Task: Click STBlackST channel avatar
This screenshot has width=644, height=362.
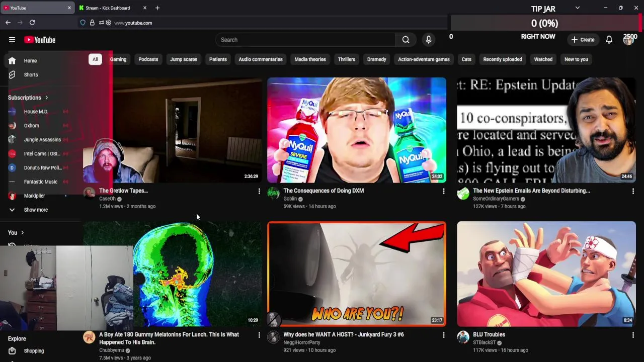Action: 463,337
